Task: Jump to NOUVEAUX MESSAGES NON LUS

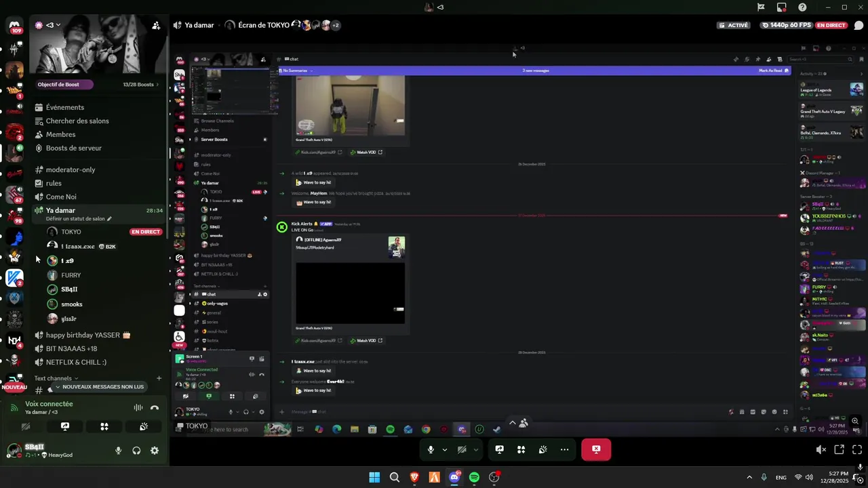Action: pyautogui.click(x=98, y=386)
